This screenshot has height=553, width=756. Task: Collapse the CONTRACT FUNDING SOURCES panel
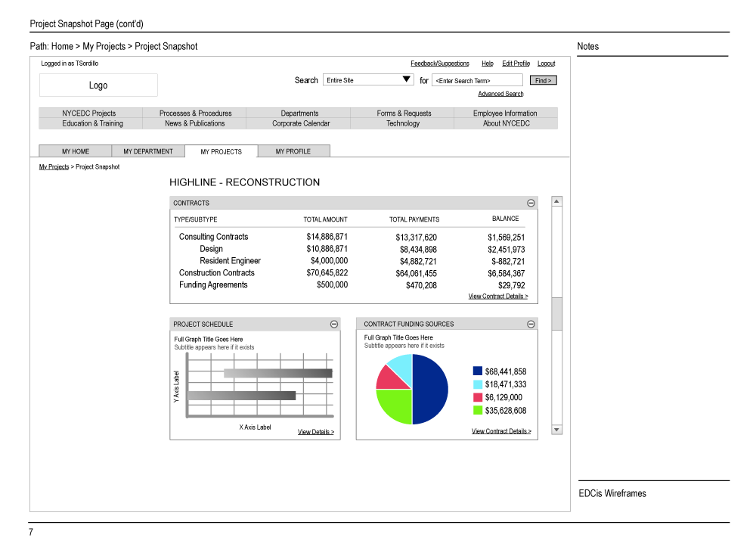click(531, 324)
